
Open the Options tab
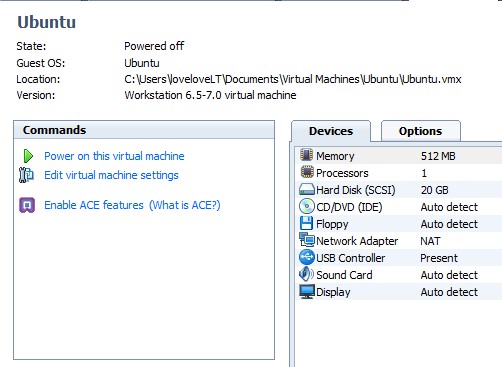tap(420, 131)
